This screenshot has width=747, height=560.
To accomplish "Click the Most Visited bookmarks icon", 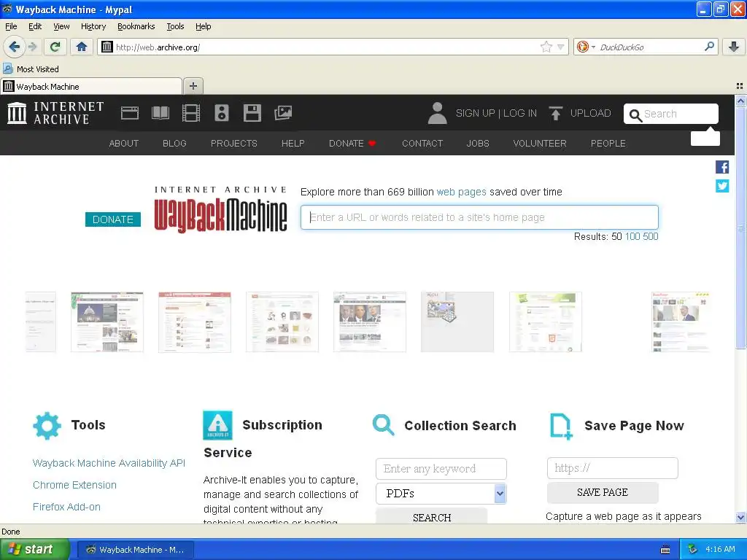I will tap(7, 69).
